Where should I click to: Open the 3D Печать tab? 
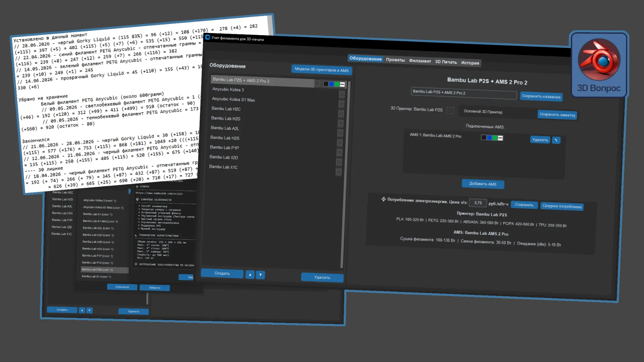pyautogui.click(x=446, y=62)
